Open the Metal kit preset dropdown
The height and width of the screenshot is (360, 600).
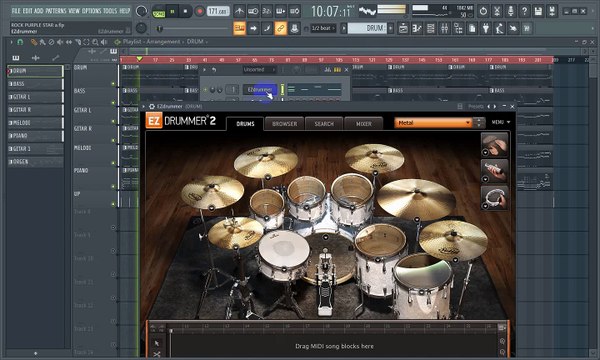pos(433,123)
